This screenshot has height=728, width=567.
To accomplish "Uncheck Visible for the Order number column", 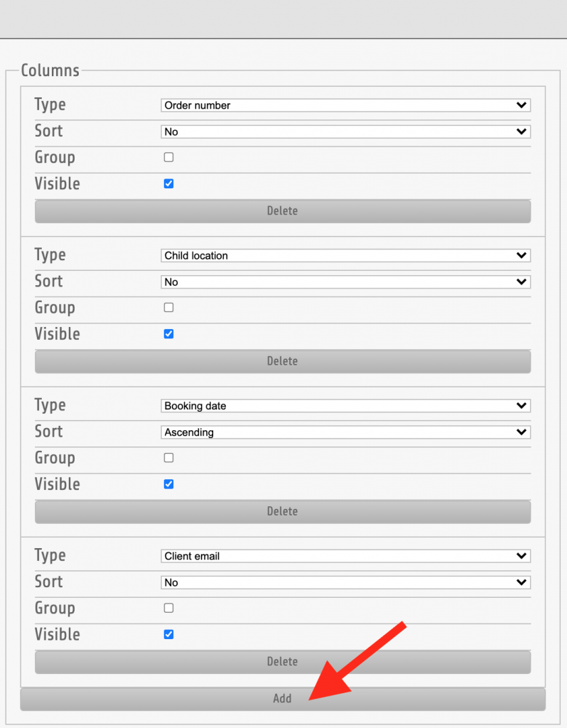I will click(x=169, y=184).
